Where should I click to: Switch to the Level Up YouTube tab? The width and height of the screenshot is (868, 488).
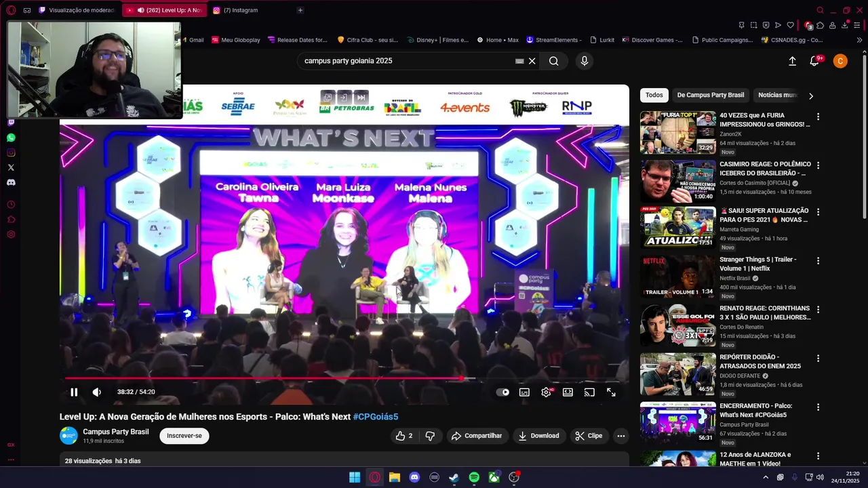tap(164, 10)
